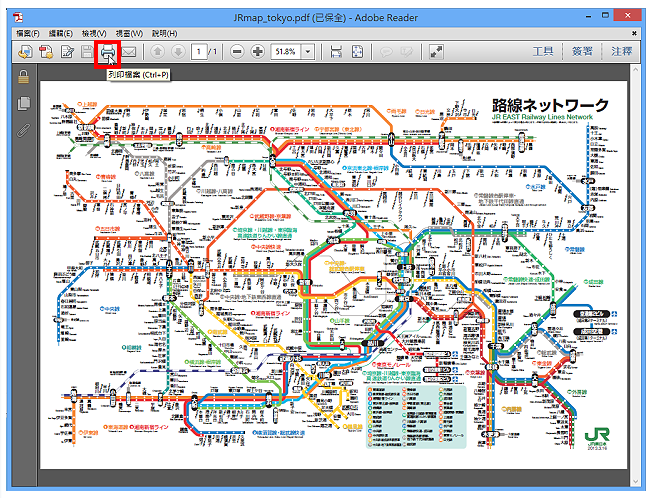Go to previous page arrow
This screenshot has height=498, width=652.
pyautogui.click(x=157, y=52)
